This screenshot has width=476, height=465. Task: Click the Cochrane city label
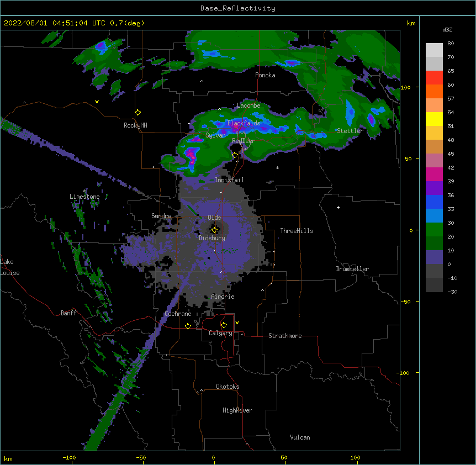point(178,314)
